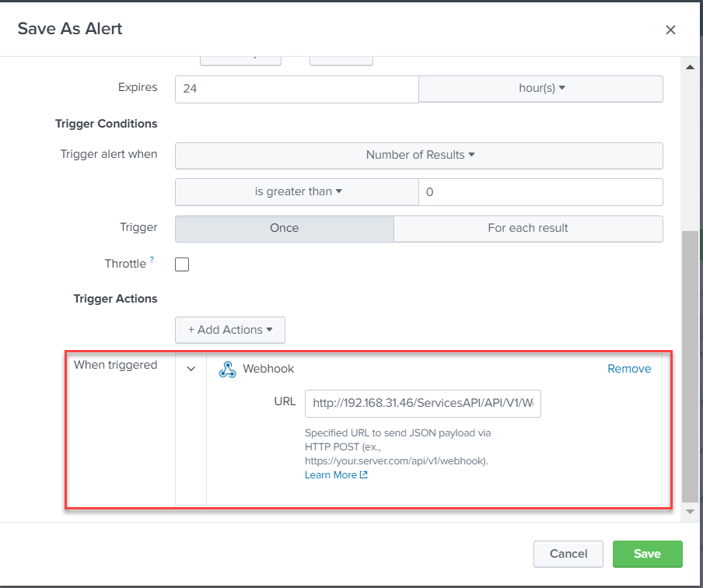Enable the Throttle checkbox
The width and height of the screenshot is (703, 588).
[x=182, y=264]
